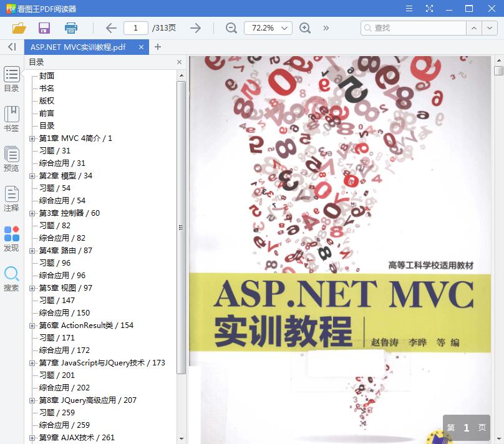
Task: Open a file with the folder icon
Action: [x=19, y=28]
